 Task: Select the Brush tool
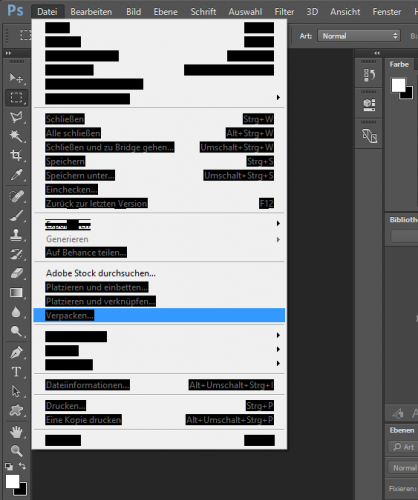pyautogui.click(x=16, y=216)
